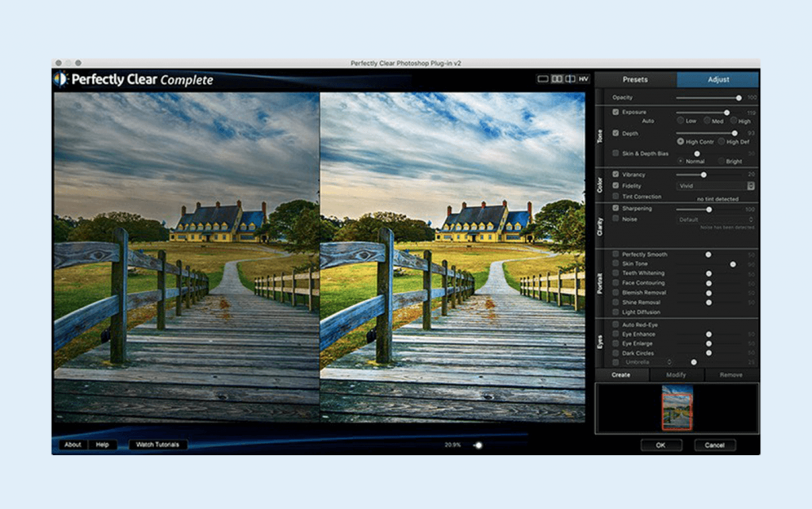Click the Eye Enhance slider handle
The image size is (812, 509).
[708, 335]
